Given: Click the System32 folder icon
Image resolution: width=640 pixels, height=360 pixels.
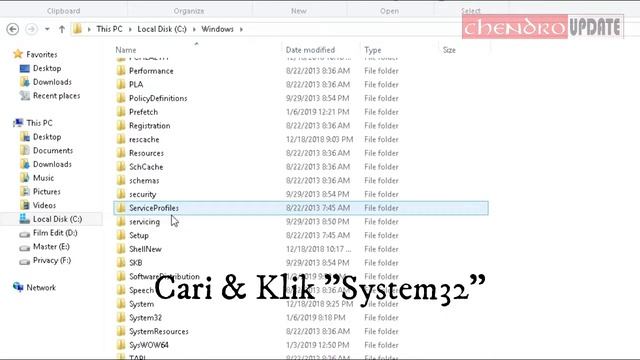Looking at the screenshot, I should 121,318.
